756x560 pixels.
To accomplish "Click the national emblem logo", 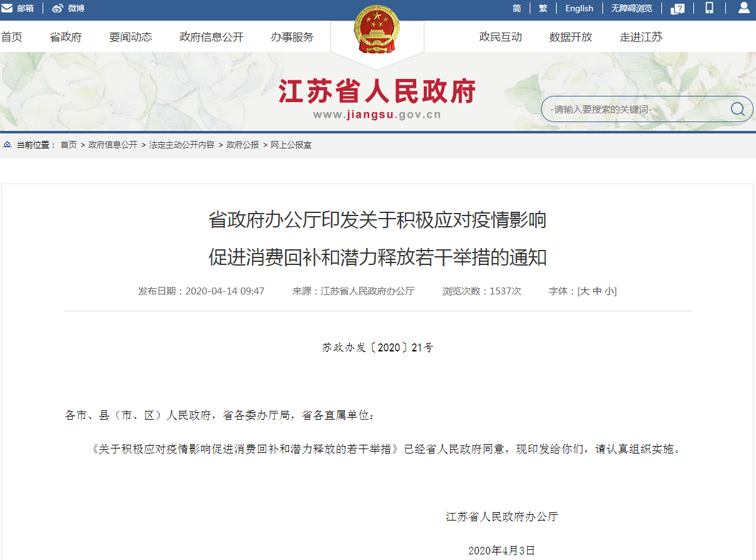I will (x=377, y=31).
